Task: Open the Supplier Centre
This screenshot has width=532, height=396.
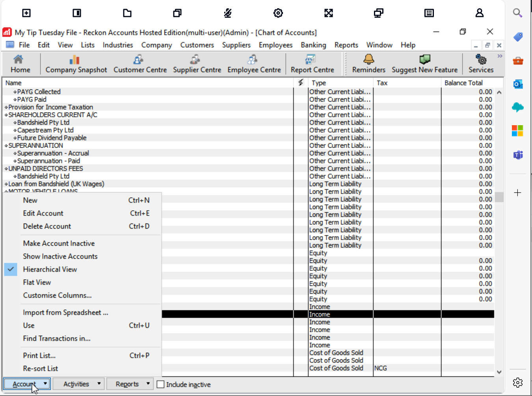Action: 197,64
